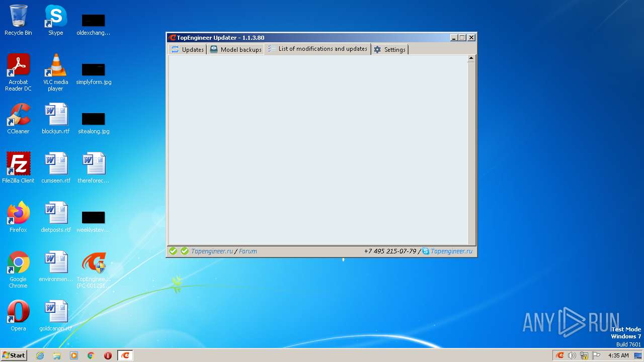Close the TopEngineer Updater window
The height and width of the screenshot is (362, 644).
[x=471, y=38]
